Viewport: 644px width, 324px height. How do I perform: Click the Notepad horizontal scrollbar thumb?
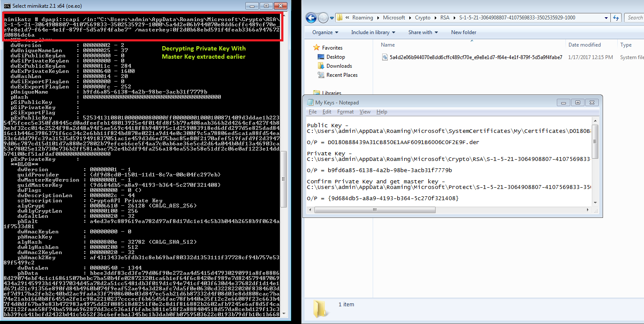374,210
